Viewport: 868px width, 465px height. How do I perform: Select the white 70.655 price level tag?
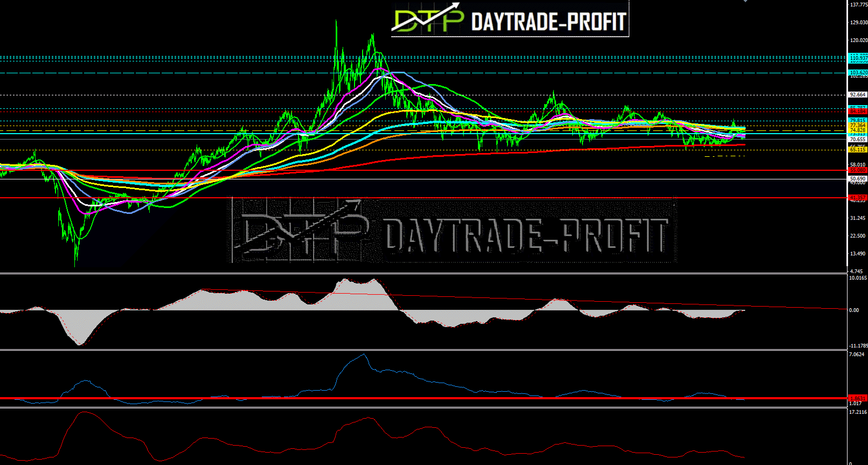point(858,140)
